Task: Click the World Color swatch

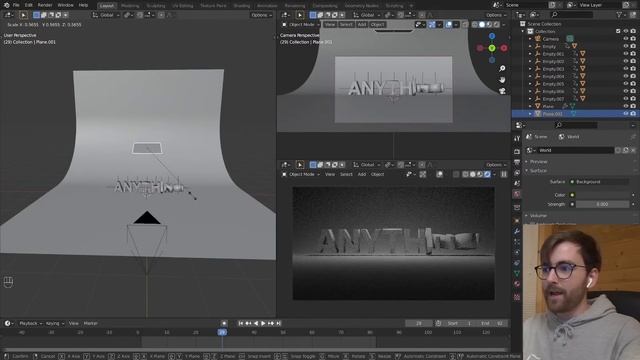Action: click(602, 195)
